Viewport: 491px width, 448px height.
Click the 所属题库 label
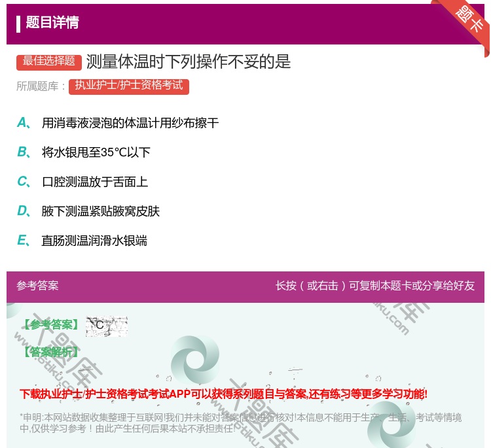pos(41,86)
